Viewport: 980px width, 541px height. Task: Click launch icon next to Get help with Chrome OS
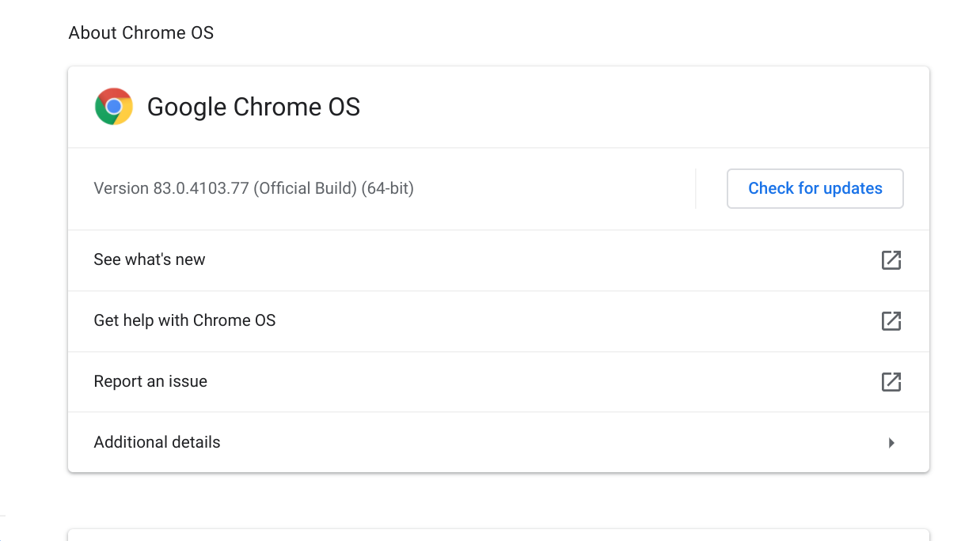coord(891,320)
